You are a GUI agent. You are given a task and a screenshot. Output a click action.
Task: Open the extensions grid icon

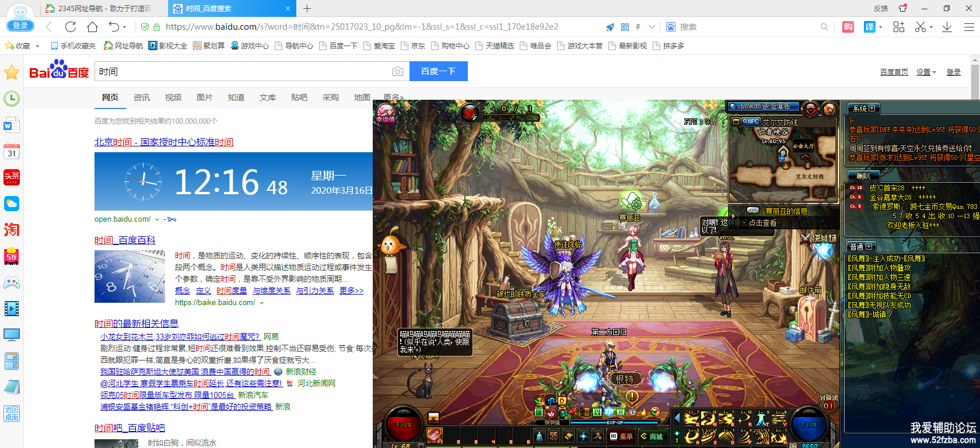click(899, 27)
